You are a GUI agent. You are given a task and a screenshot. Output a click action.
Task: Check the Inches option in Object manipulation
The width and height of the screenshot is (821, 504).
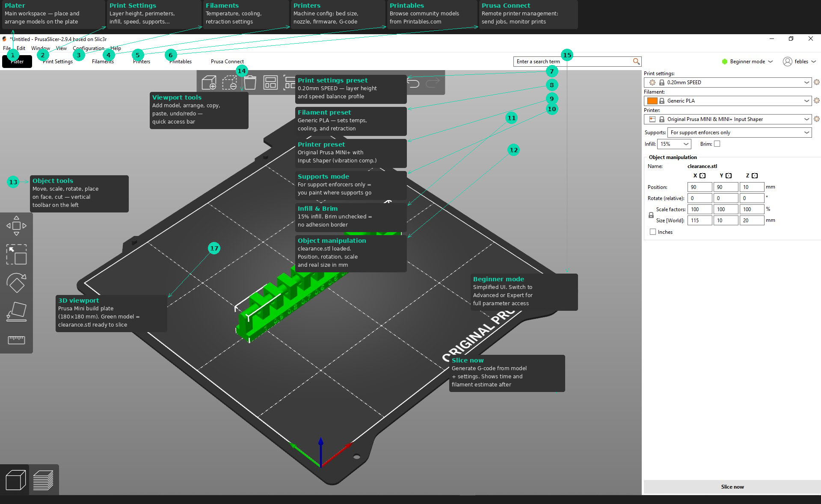pyautogui.click(x=653, y=232)
